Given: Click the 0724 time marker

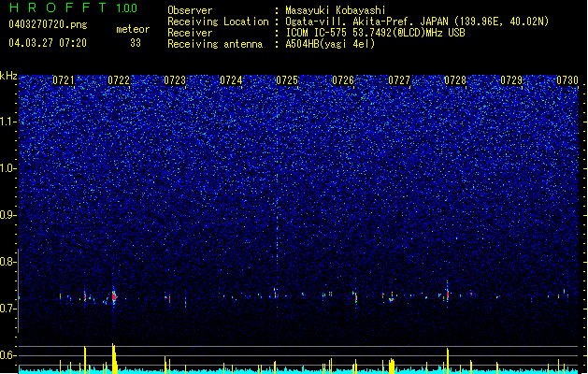Looking at the screenshot, I should coord(231,80).
